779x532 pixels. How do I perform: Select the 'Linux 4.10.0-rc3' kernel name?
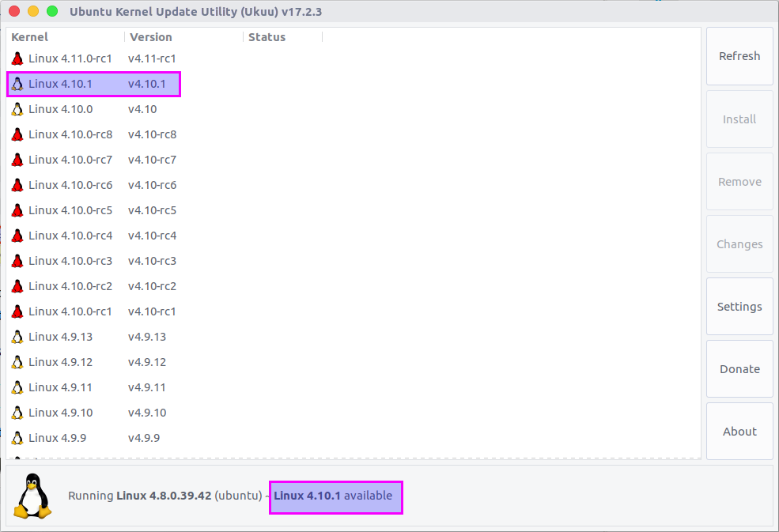[70, 262]
